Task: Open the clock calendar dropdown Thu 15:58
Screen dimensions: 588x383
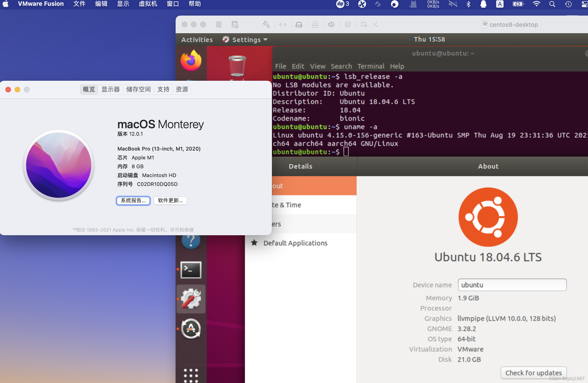Action: [x=429, y=39]
